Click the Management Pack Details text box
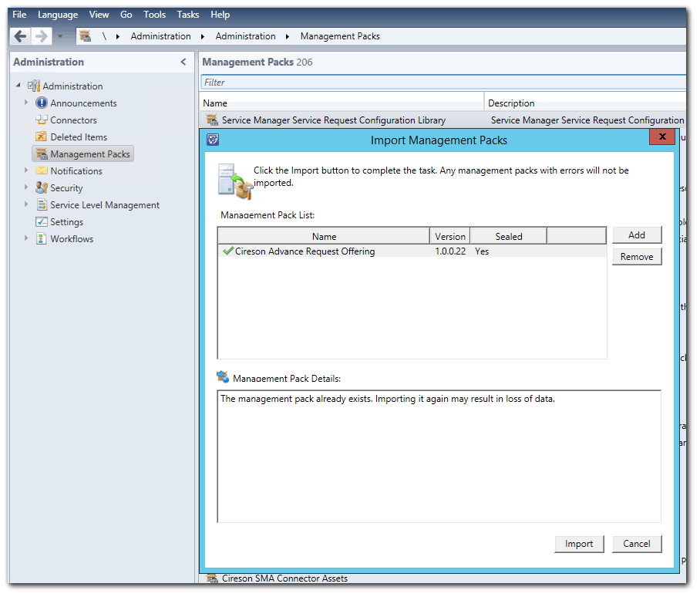The width and height of the screenshot is (700, 597). tap(439, 456)
